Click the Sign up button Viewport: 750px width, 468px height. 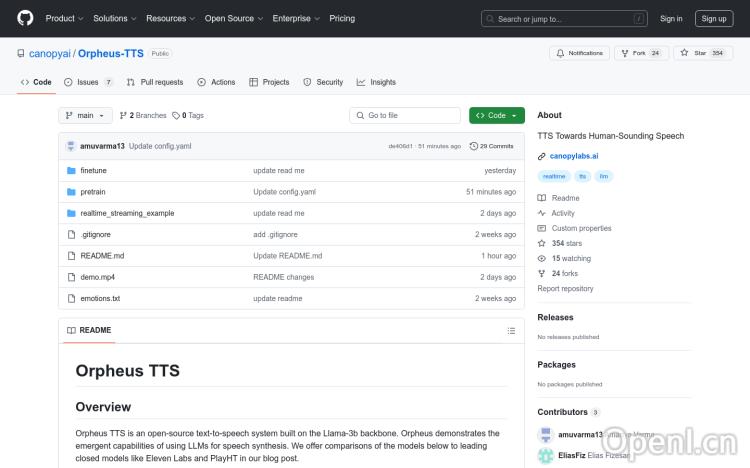coord(714,18)
